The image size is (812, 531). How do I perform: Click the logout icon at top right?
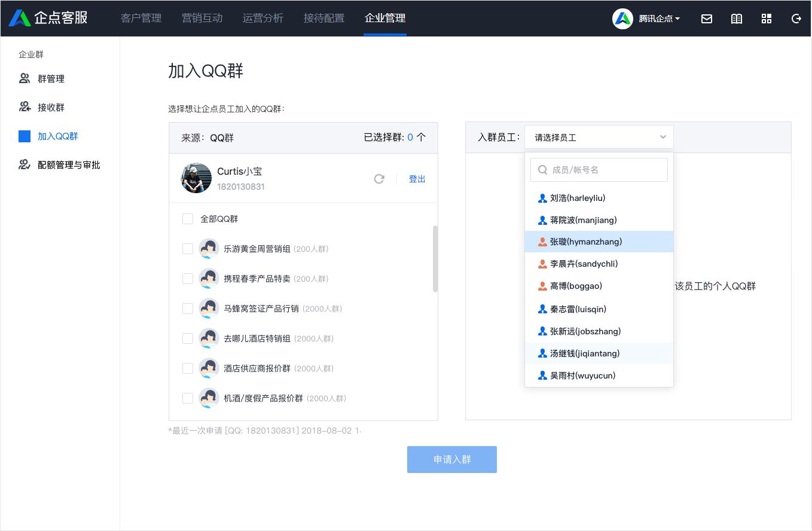pos(796,19)
